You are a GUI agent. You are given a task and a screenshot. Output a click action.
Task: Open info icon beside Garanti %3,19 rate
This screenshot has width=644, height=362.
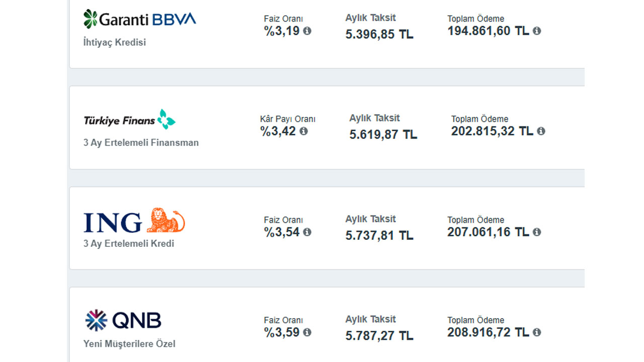point(307,31)
